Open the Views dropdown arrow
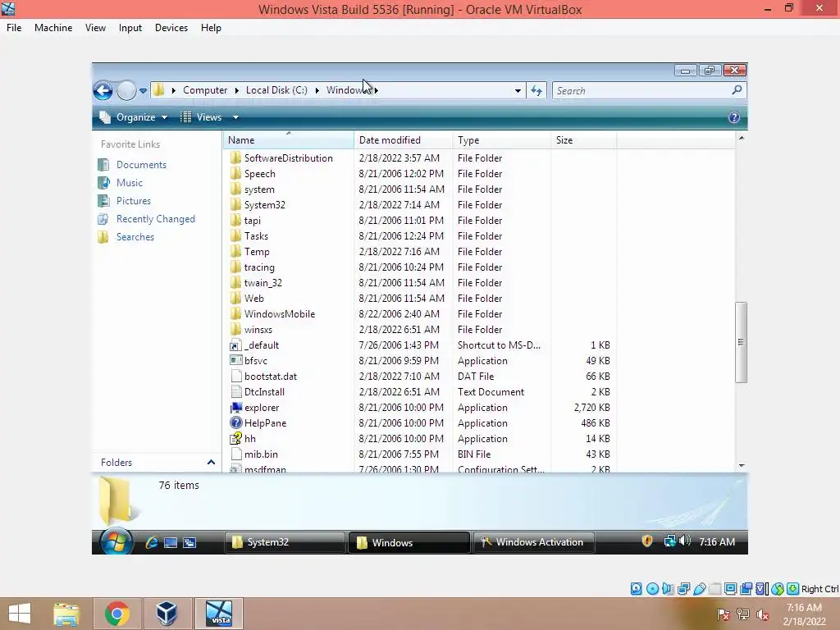This screenshot has height=630, width=840. (x=235, y=117)
